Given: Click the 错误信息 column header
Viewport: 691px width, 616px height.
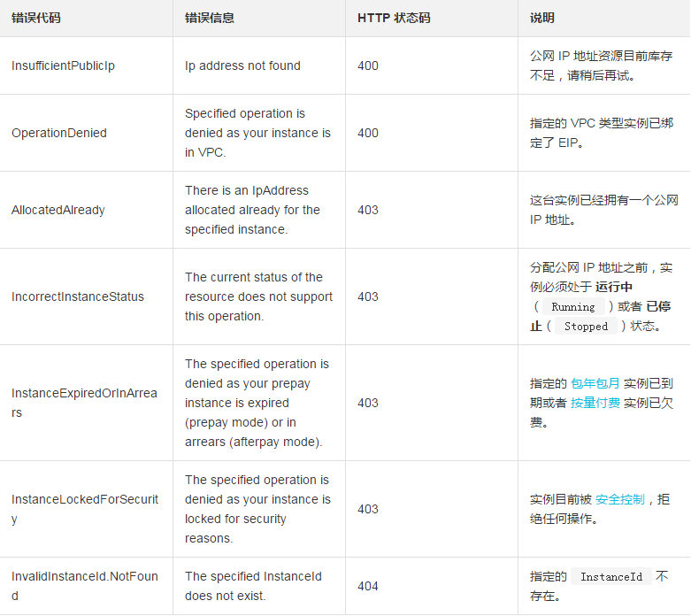Looking at the screenshot, I should tap(210, 18).
